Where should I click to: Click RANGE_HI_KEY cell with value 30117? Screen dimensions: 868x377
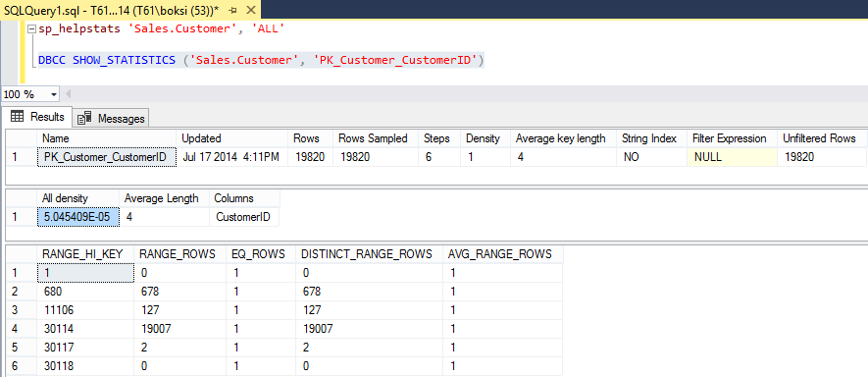(x=85, y=348)
